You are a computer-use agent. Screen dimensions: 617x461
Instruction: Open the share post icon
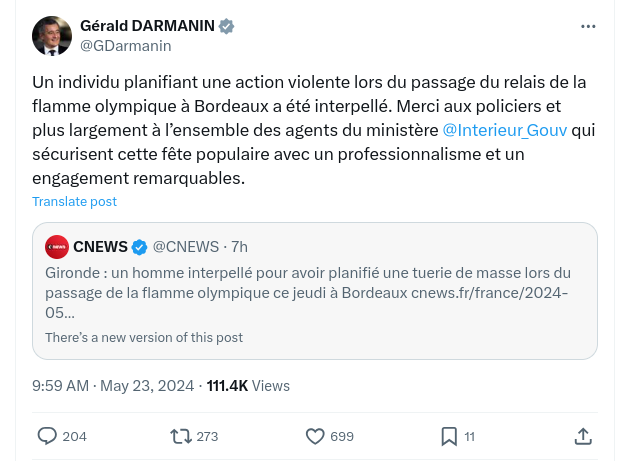coord(583,436)
